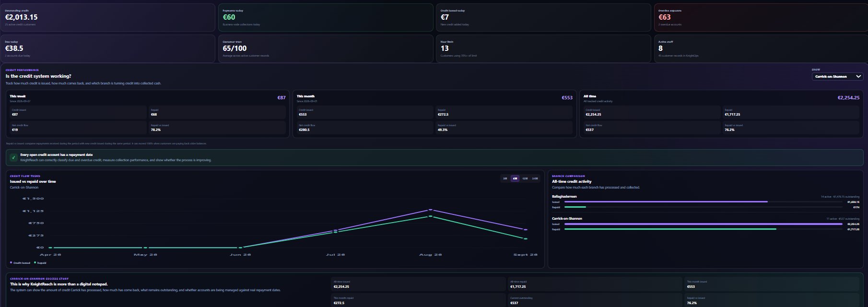
Task: Click the €19 net credit flow value
Action: click(15, 130)
